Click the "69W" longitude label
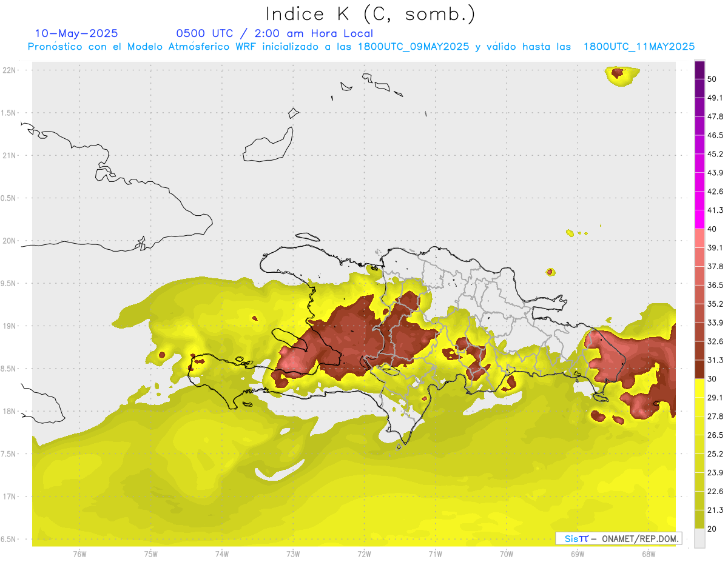The width and height of the screenshot is (728, 562). [x=578, y=554]
